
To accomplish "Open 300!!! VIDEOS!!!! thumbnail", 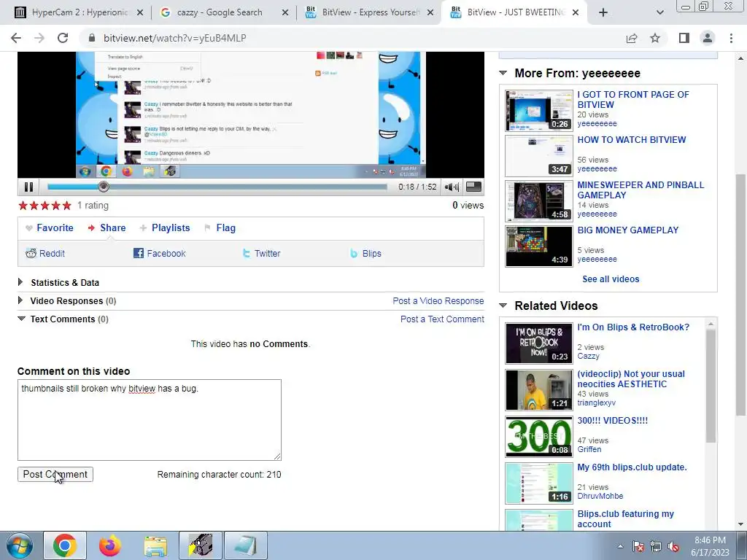I will coord(539,437).
